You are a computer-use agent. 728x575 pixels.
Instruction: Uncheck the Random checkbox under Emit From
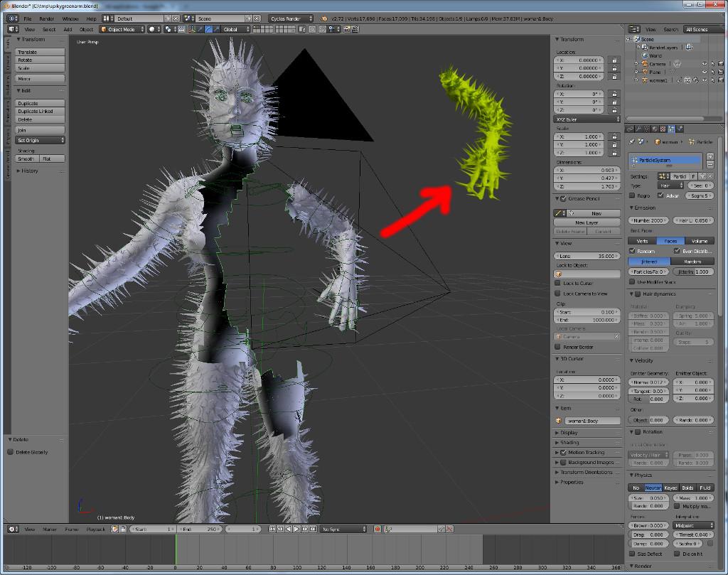point(631,251)
